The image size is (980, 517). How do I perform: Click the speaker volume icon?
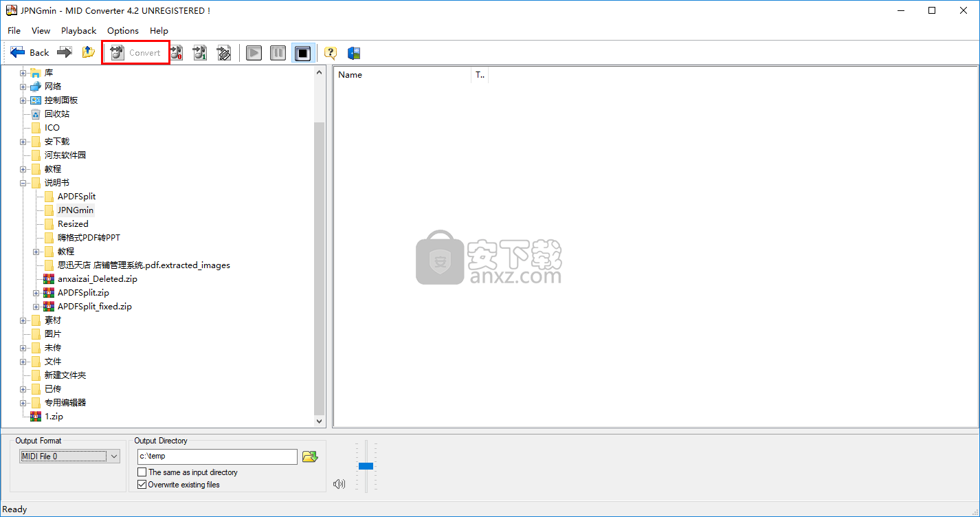[x=339, y=484]
